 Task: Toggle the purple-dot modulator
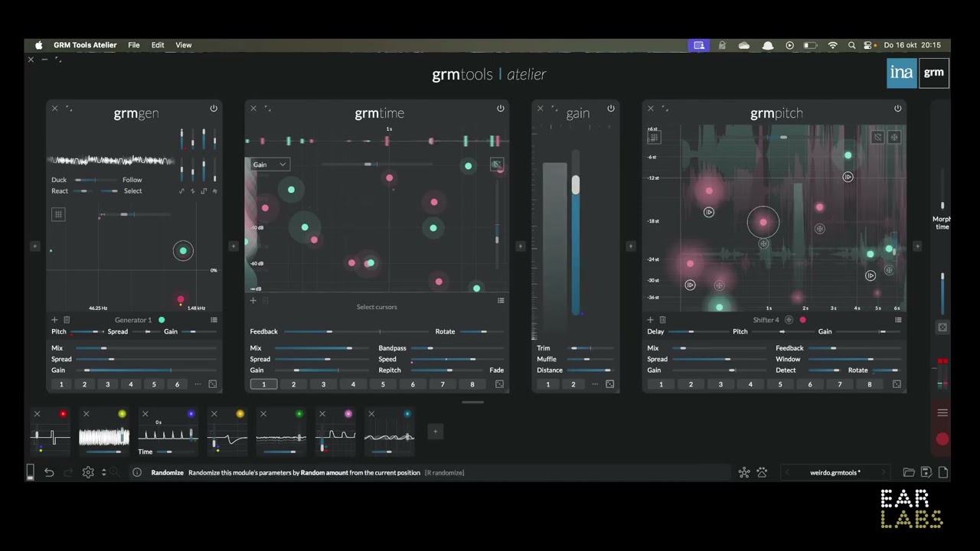pos(191,414)
